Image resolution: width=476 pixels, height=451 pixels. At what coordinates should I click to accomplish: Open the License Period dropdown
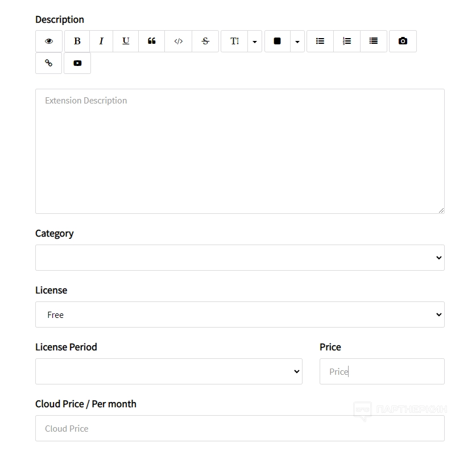point(168,371)
